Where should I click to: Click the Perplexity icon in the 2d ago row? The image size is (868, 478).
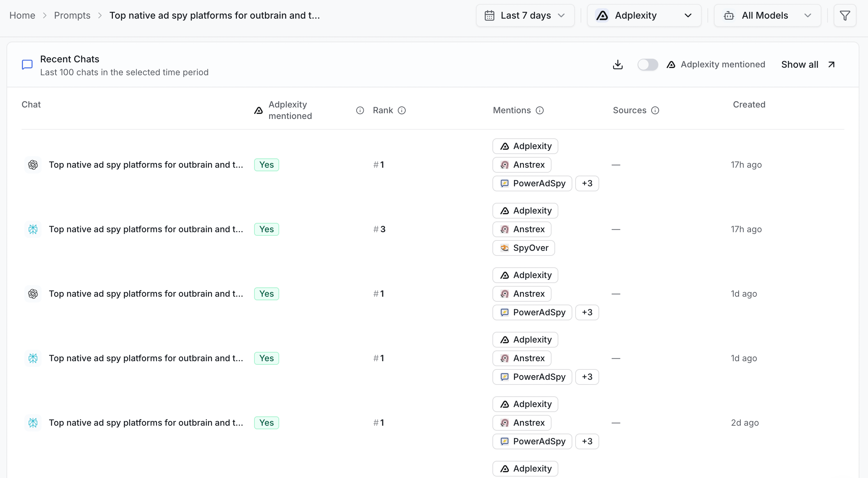tap(33, 423)
